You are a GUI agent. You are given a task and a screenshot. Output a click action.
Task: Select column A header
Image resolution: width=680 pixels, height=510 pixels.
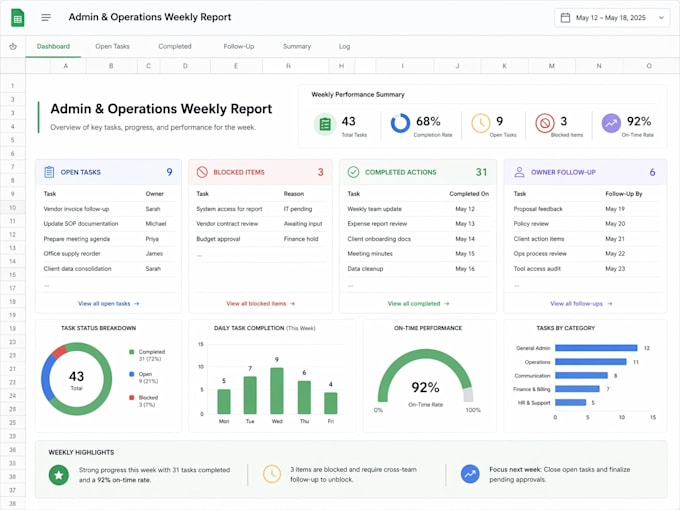pos(66,66)
